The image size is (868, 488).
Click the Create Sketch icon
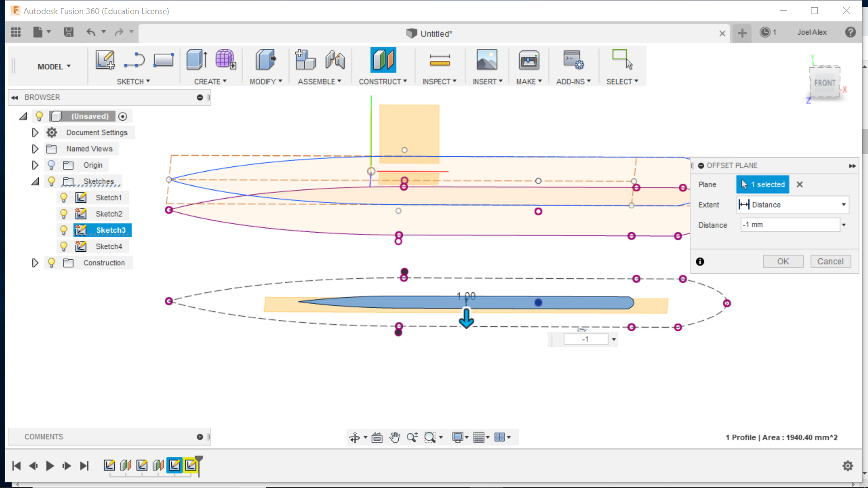(105, 60)
